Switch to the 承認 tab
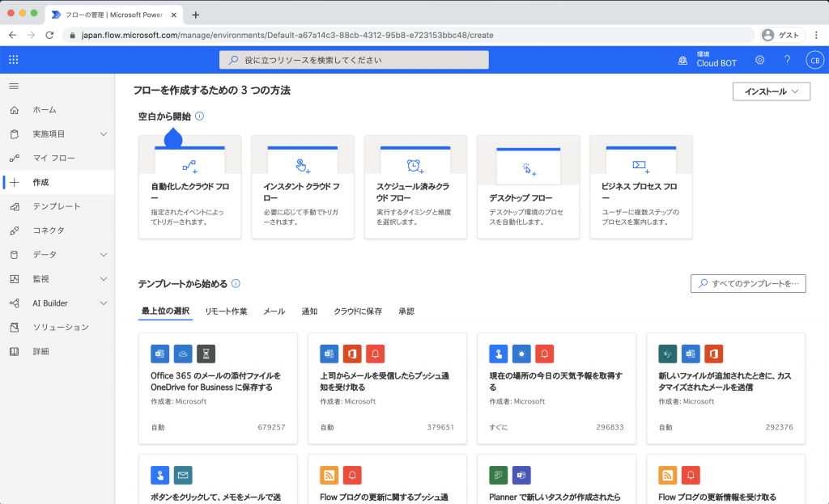829x504 pixels. tap(406, 311)
